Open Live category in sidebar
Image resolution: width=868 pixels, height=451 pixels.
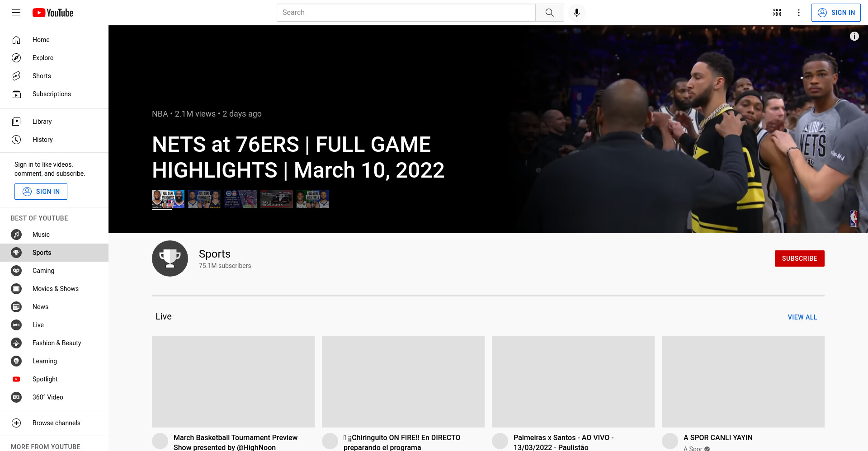pyautogui.click(x=54, y=325)
